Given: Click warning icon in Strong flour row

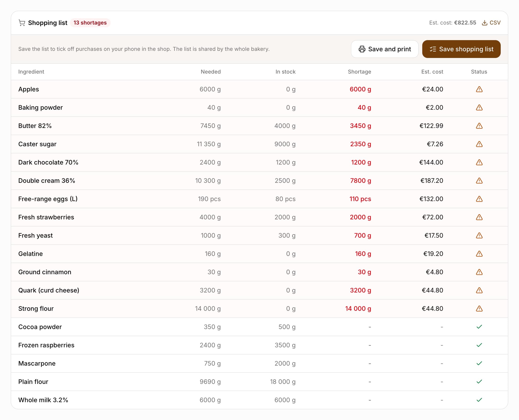Looking at the screenshot, I should coord(479,309).
